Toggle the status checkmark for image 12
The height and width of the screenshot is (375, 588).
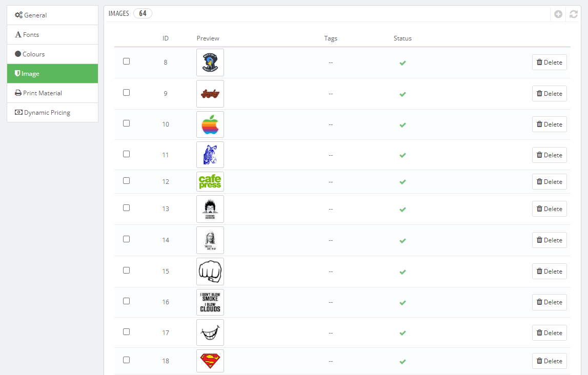(402, 182)
